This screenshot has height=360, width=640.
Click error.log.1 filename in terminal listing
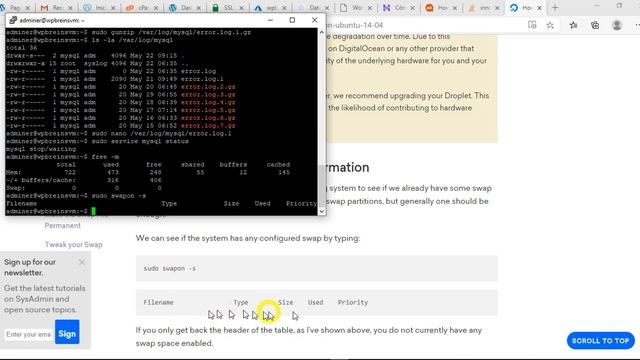[x=202, y=79]
